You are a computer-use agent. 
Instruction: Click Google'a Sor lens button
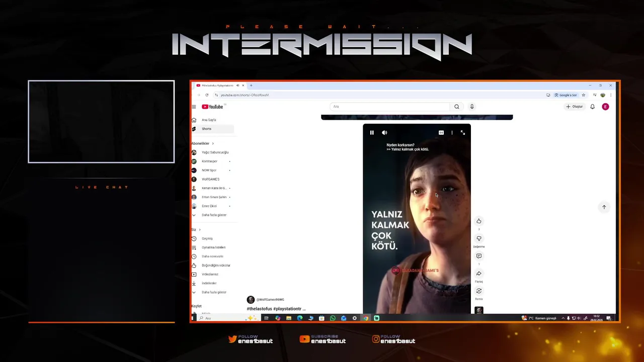566,95
